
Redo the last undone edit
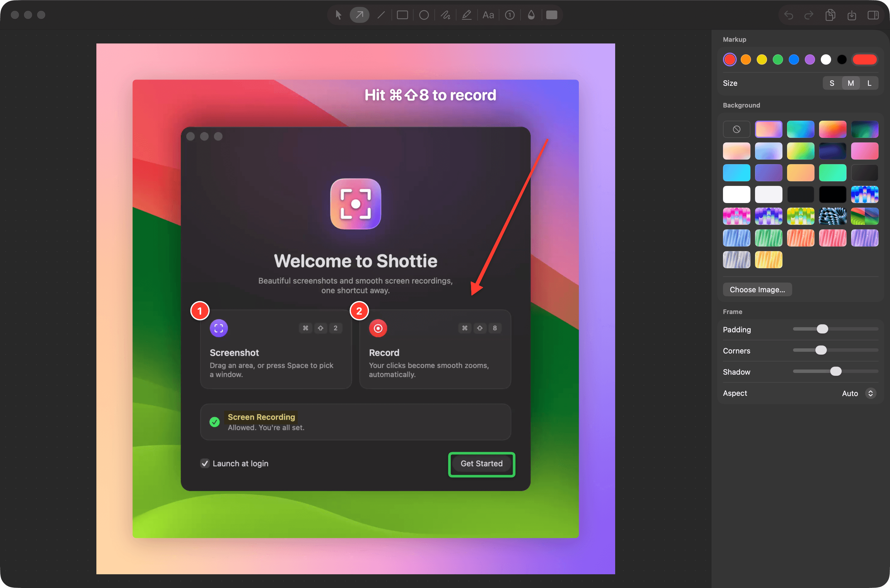pos(809,15)
